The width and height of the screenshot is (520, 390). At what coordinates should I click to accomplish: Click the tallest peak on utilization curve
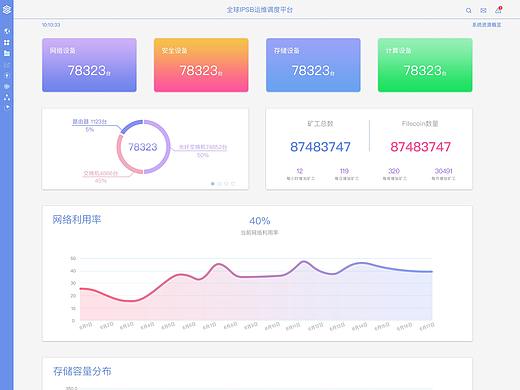tap(304, 262)
